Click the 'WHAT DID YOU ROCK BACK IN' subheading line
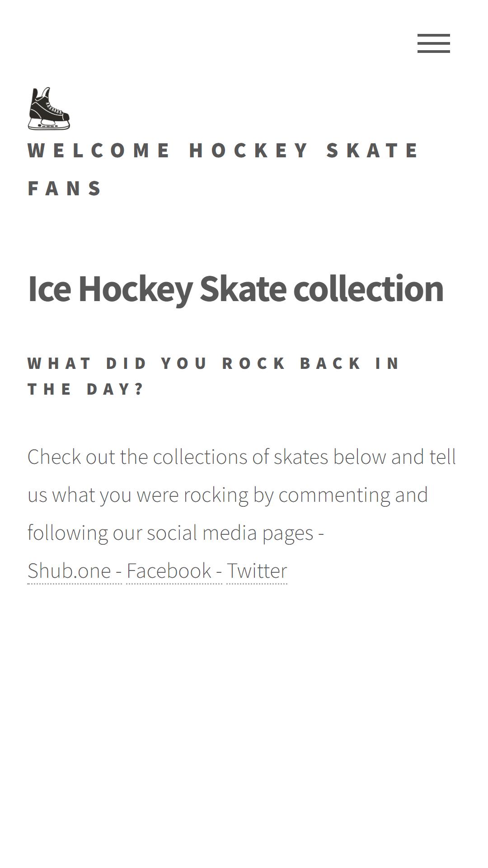Image resolution: width=488 pixels, height=868 pixels. pyautogui.click(x=213, y=363)
